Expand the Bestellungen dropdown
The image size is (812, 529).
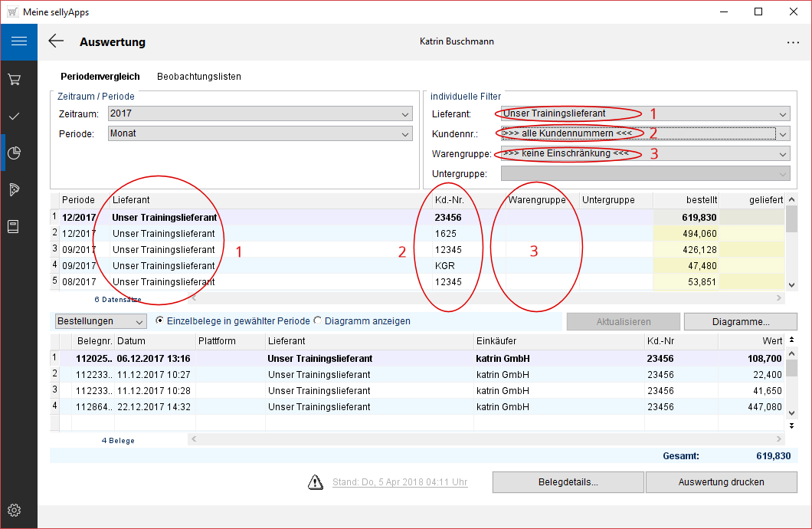(100, 321)
